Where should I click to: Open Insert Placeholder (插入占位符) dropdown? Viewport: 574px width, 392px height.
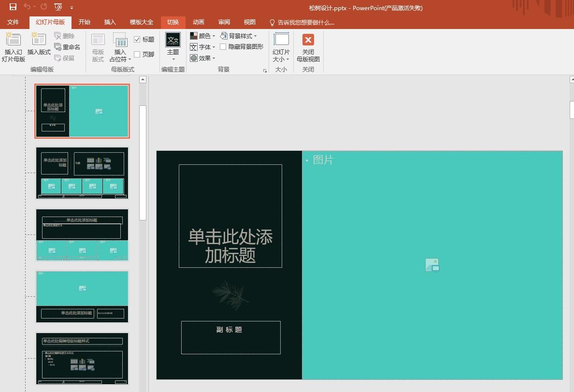point(120,48)
